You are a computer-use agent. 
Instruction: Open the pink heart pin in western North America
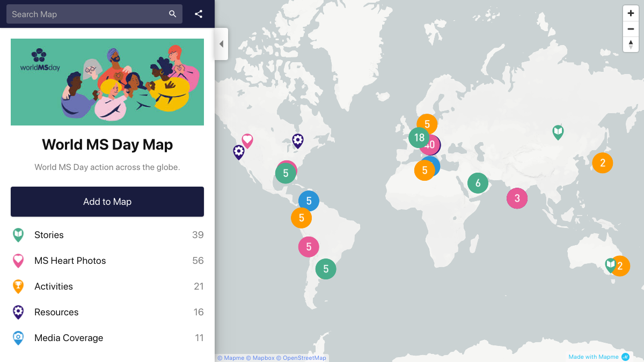247,141
